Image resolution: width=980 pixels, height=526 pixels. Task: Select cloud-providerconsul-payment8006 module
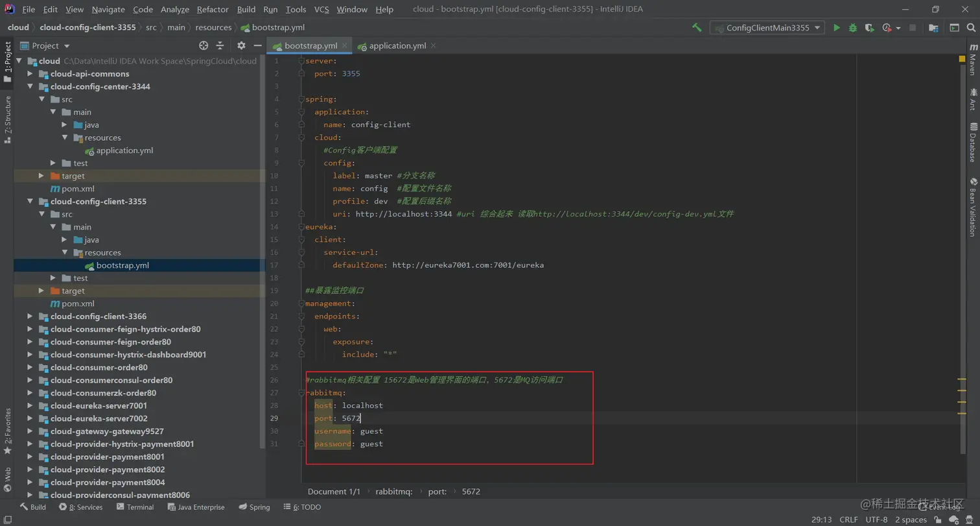(120, 496)
